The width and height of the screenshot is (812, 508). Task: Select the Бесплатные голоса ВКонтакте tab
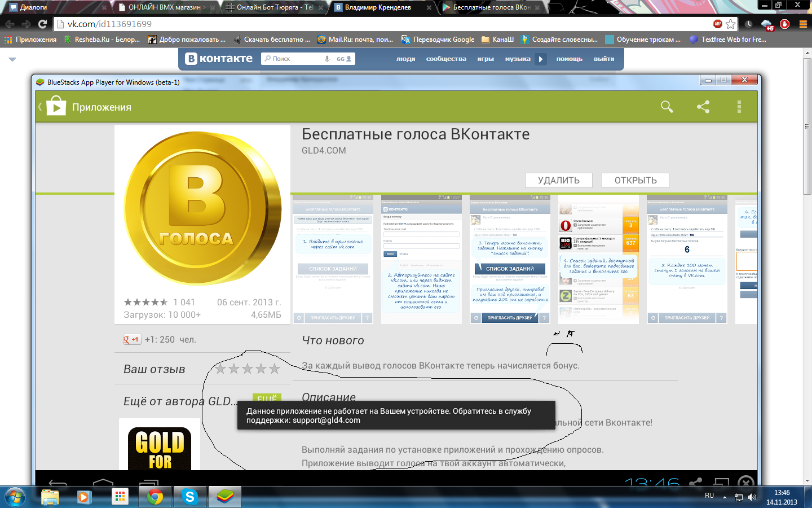click(491, 7)
